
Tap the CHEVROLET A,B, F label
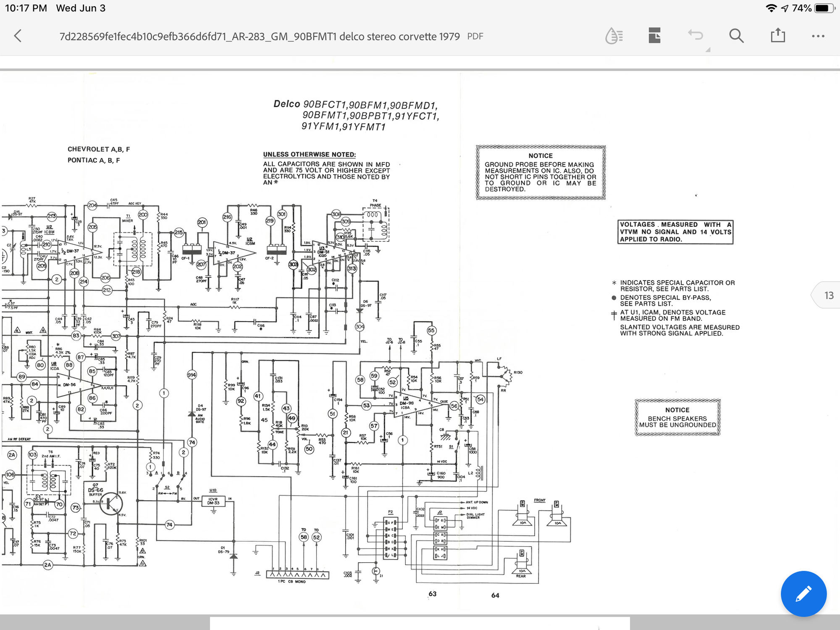pyautogui.click(x=99, y=149)
